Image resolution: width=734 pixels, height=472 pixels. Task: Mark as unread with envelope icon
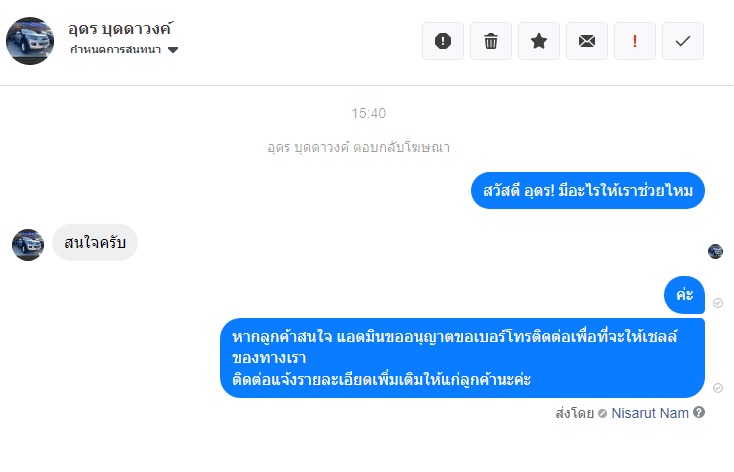click(x=587, y=41)
